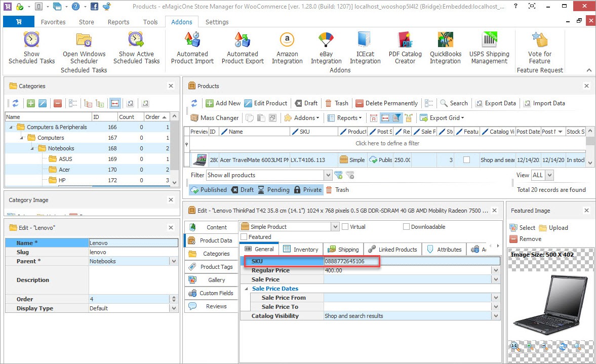Image resolution: width=596 pixels, height=364 pixels.
Task: Click Edit Product button
Action: pyautogui.click(x=266, y=103)
